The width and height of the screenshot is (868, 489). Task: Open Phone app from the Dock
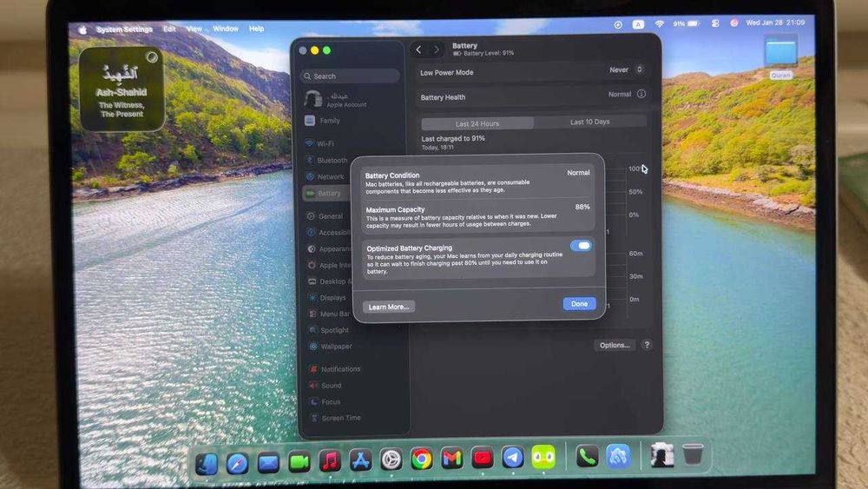(587, 456)
